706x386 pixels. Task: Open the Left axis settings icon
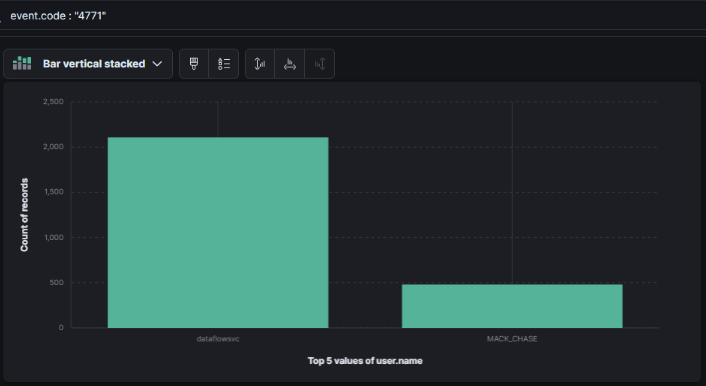point(260,64)
